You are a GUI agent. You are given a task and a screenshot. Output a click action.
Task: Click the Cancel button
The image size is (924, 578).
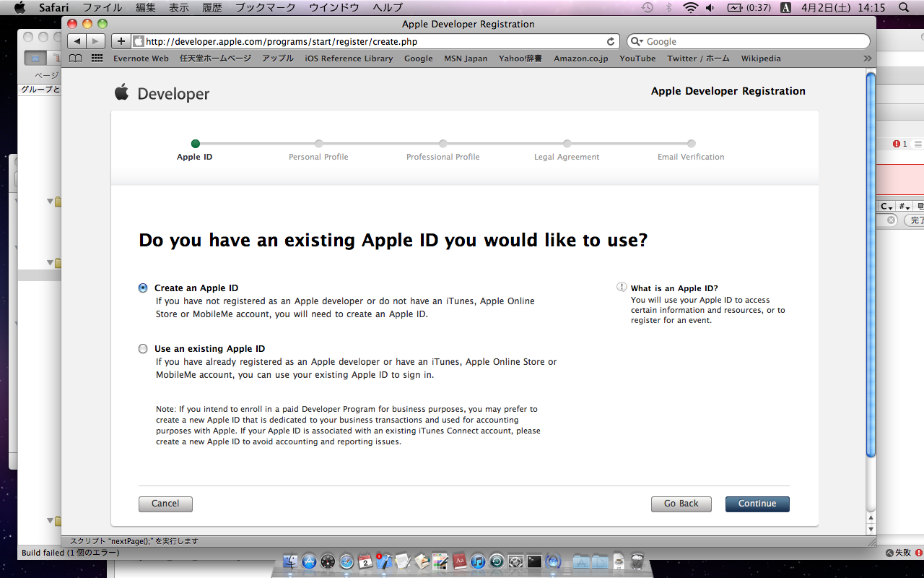(x=165, y=504)
